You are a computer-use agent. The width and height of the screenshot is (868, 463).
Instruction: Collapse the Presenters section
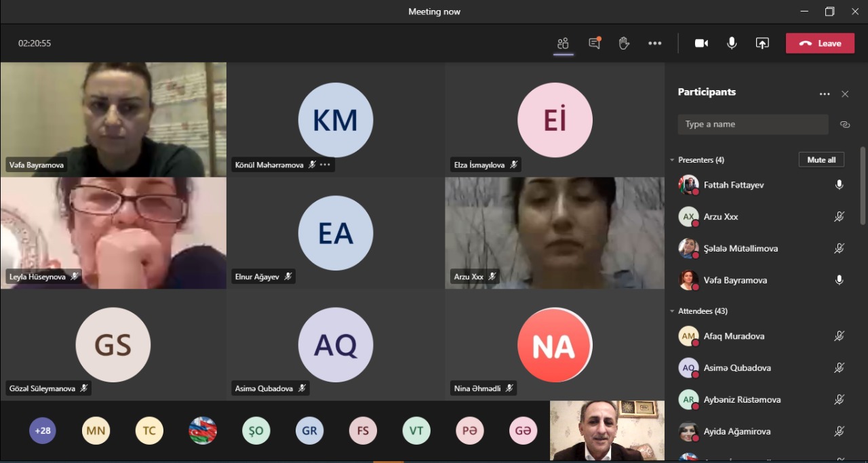[672, 160]
